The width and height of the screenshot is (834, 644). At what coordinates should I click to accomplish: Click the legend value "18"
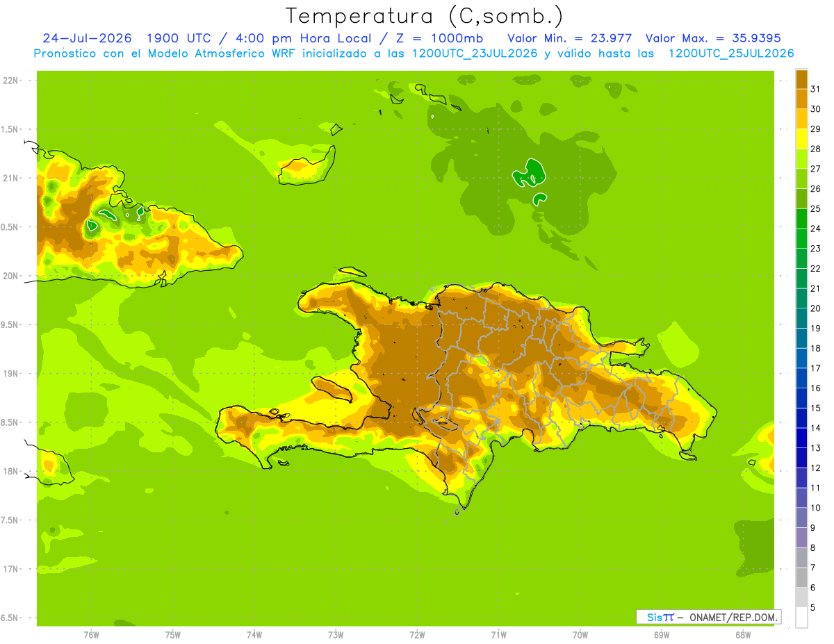815,348
